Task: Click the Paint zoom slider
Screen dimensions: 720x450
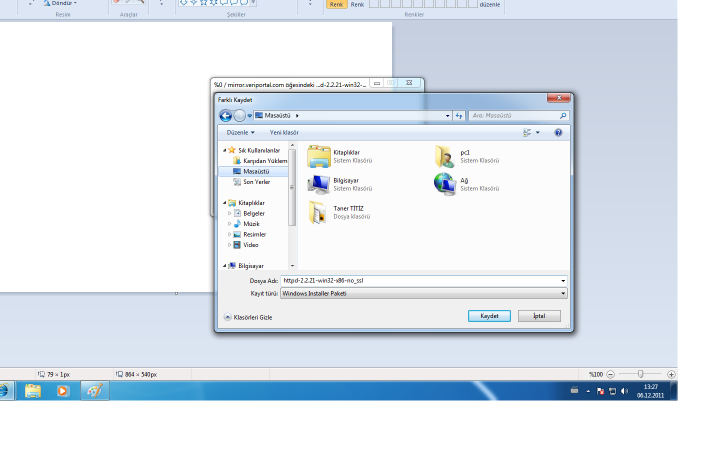Action: tap(640, 374)
